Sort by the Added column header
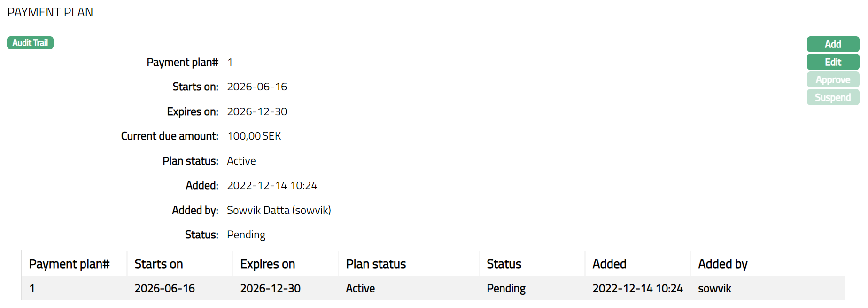The width and height of the screenshot is (868, 308). coord(609,264)
